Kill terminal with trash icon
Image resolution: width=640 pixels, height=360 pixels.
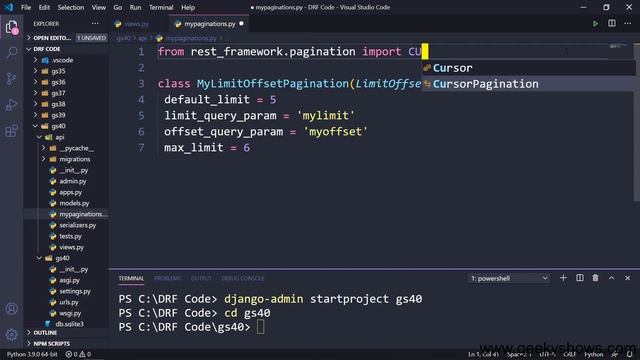[596, 278]
